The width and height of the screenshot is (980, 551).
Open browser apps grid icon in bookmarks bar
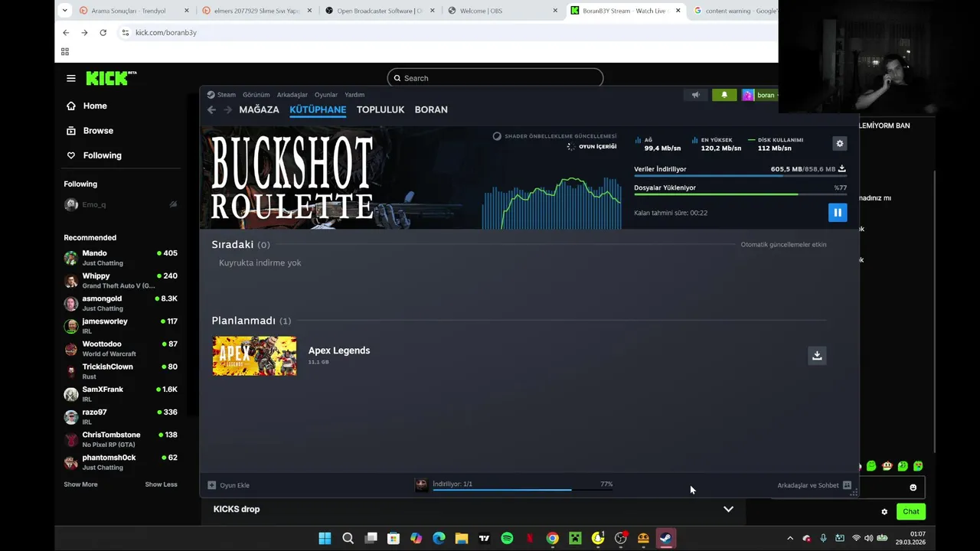(65, 52)
